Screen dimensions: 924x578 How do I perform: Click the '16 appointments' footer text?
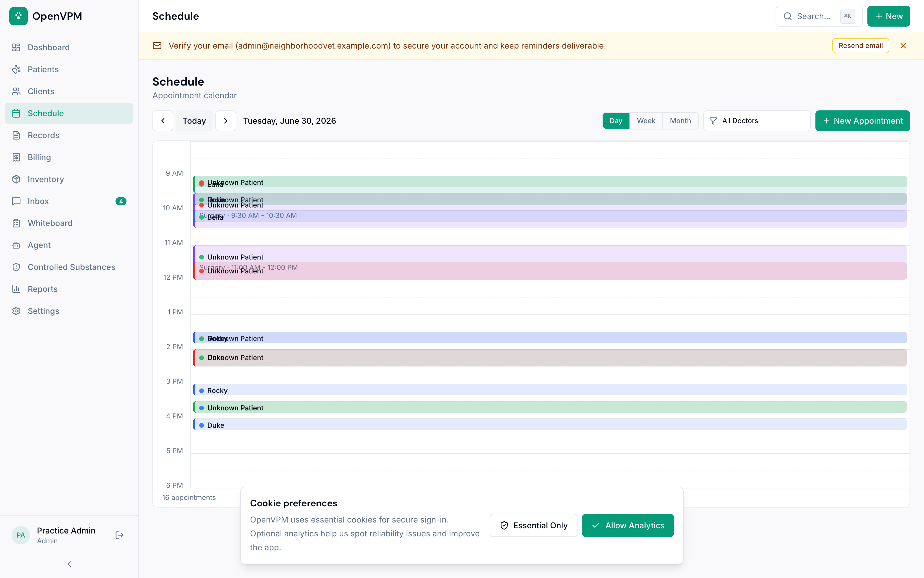(x=189, y=497)
